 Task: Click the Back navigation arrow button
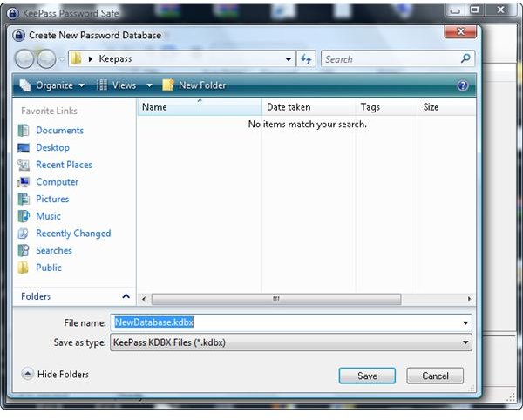[x=24, y=59]
